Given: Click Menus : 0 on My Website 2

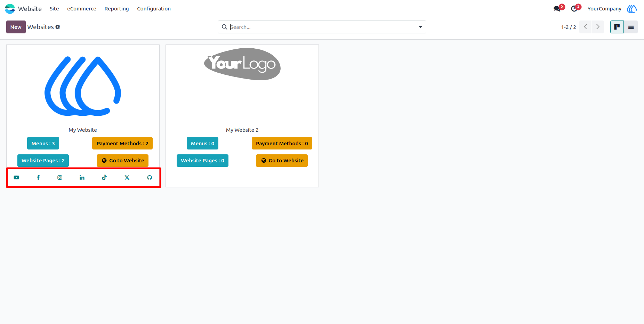Looking at the screenshot, I should click(x=202, y=143).
